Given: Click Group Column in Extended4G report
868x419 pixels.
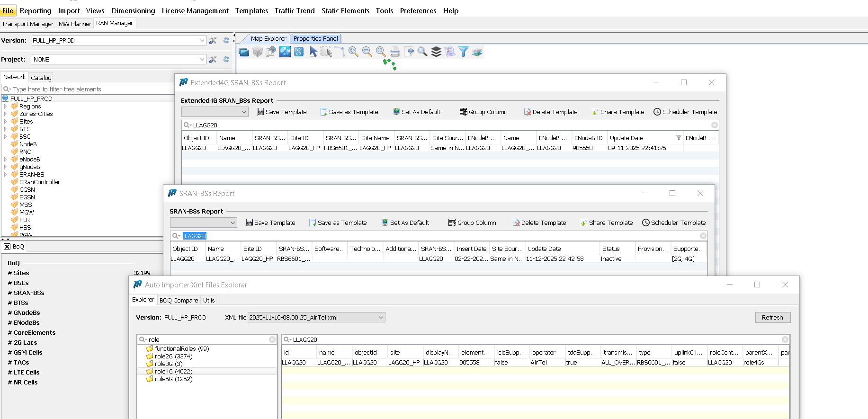Looking at the screenshot, I should coord(483,112).
